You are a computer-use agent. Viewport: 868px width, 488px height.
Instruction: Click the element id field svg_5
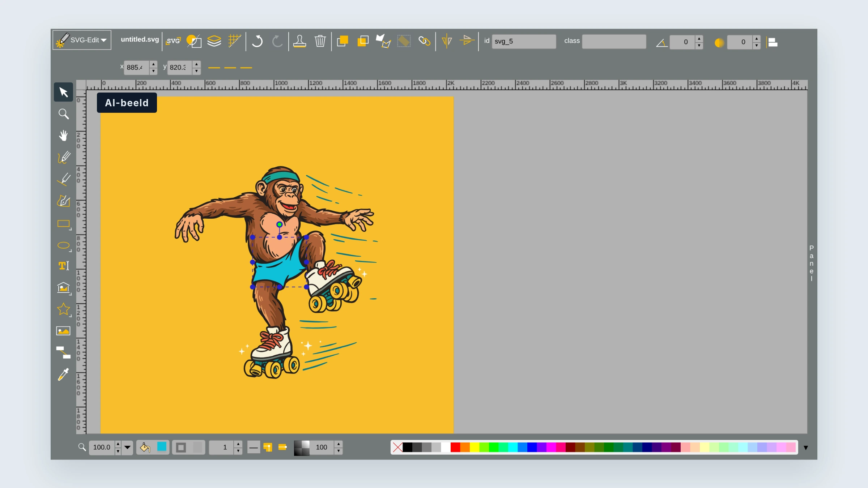(x=524, y=42)
